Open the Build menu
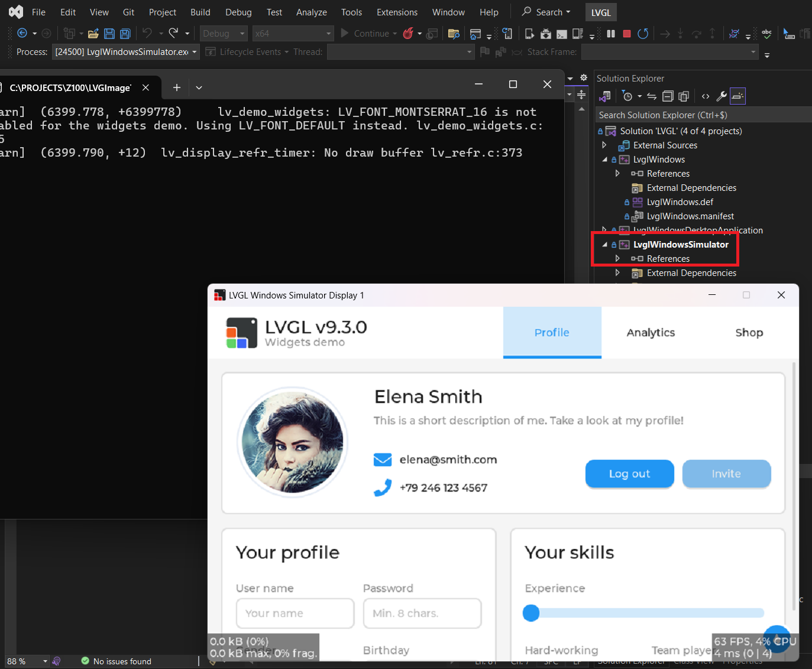 click(x=200, y=12)
